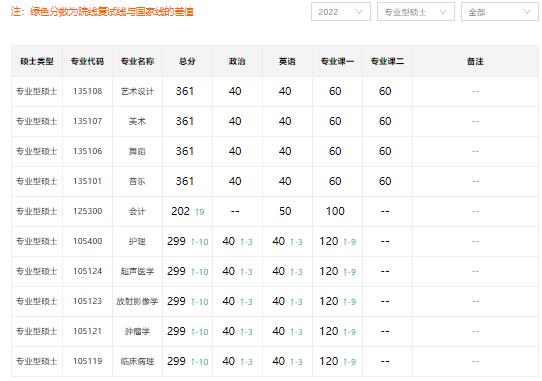542x381 pixels.
Task: Click 专业课二 score 60 in 美术 row
Action: point(385,121)
